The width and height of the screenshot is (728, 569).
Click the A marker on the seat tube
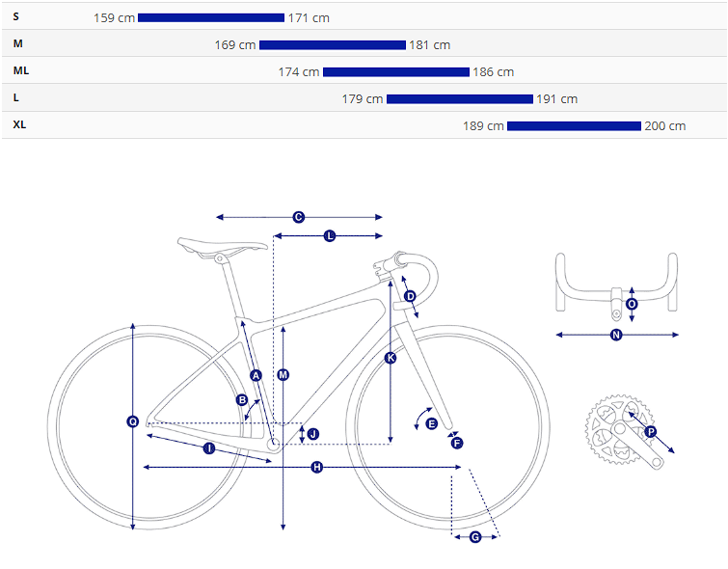click(256, 374)
